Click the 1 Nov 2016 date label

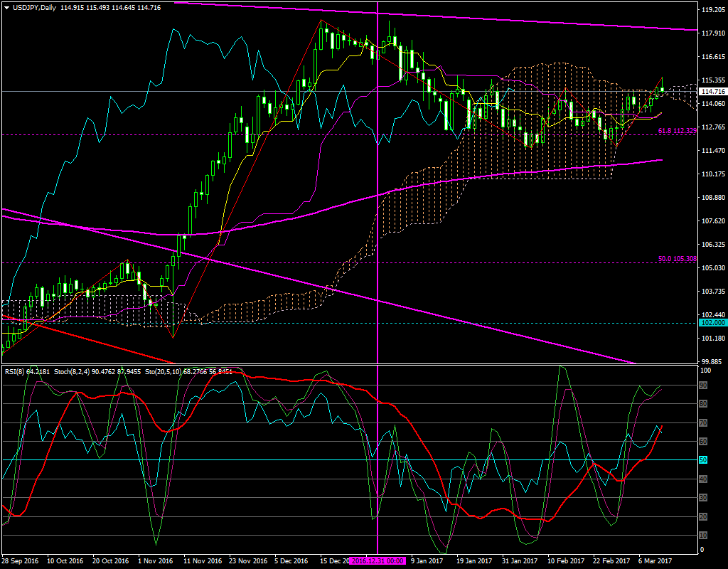156,561
